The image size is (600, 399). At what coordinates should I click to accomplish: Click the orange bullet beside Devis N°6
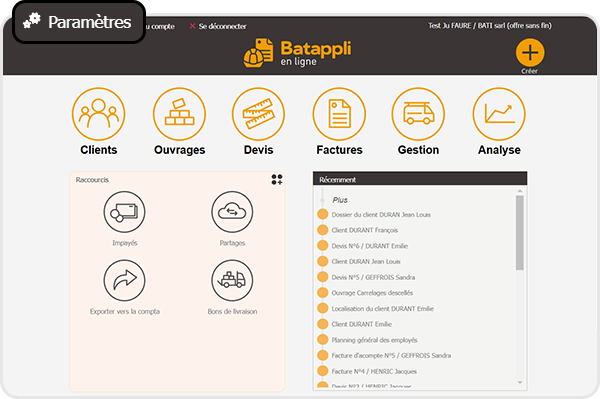click(323, 246)
